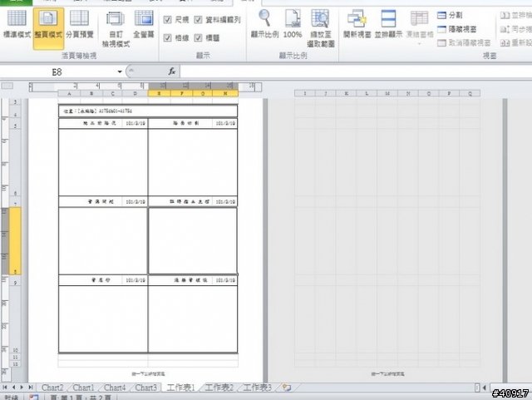The image size is (532, 400).
Task: Open a New Window (開新視窗)
Action: point(357,25)
